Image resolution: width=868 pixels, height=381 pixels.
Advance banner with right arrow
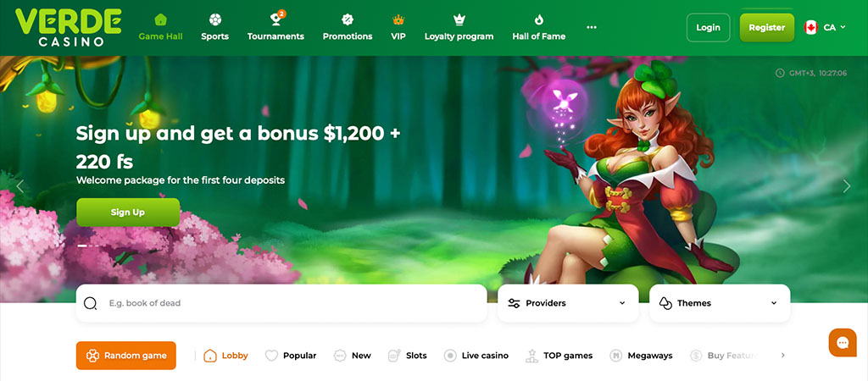click(847, 186)
